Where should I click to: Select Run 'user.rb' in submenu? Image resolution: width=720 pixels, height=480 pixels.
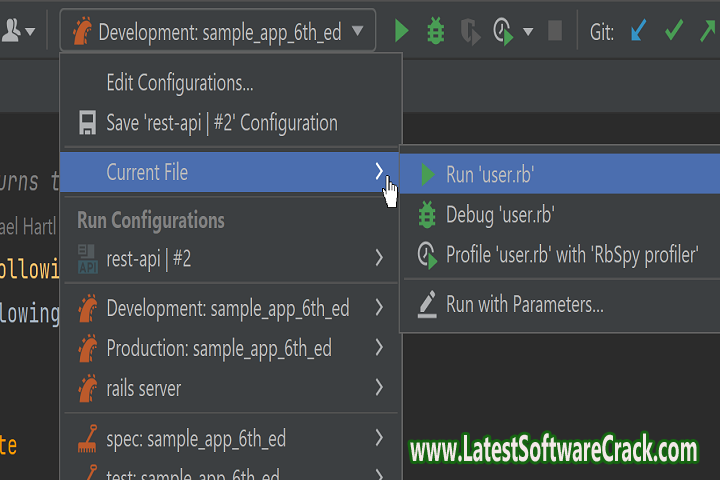[x=490, y=174]
